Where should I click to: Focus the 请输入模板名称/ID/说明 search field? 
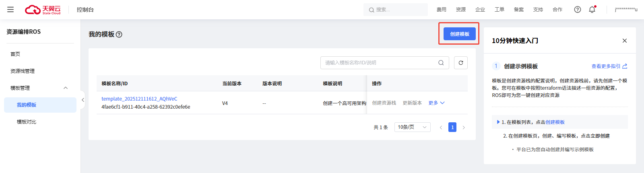(385, 63)
